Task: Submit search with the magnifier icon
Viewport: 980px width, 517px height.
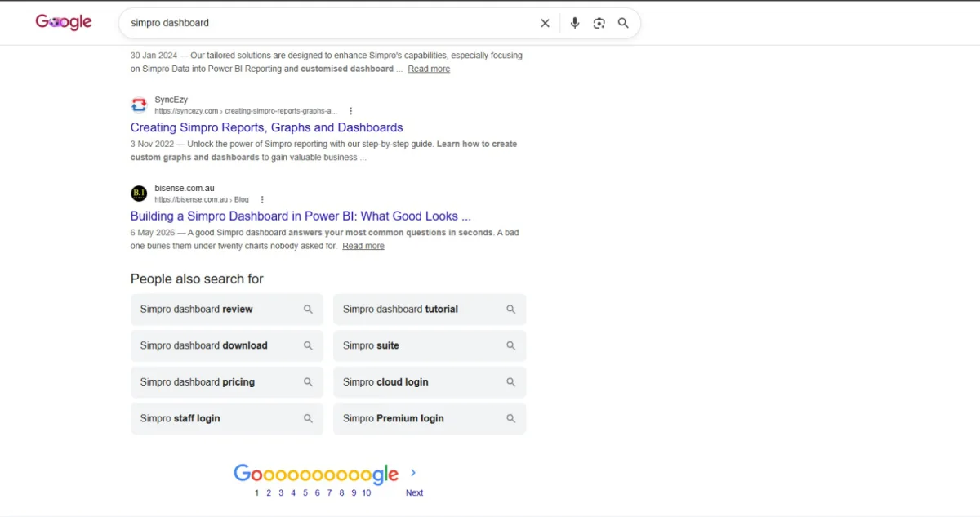Action: pos(623,23)
